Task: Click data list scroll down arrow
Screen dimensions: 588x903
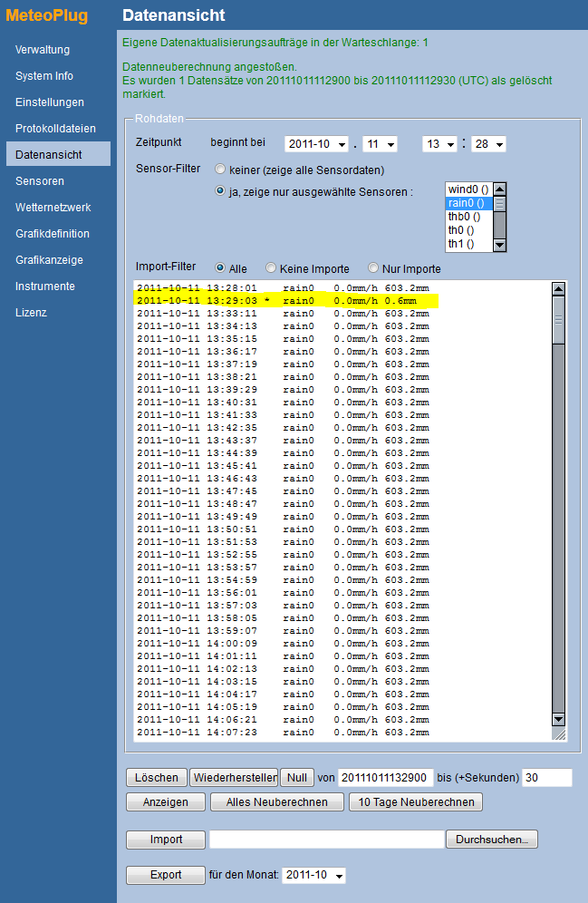Action: pos(558,719)
